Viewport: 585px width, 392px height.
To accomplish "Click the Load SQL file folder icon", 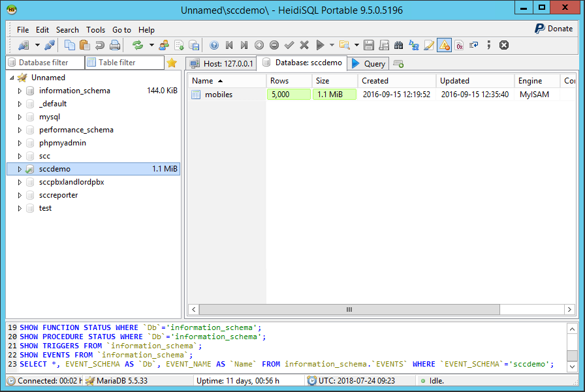I will [344, 46].
